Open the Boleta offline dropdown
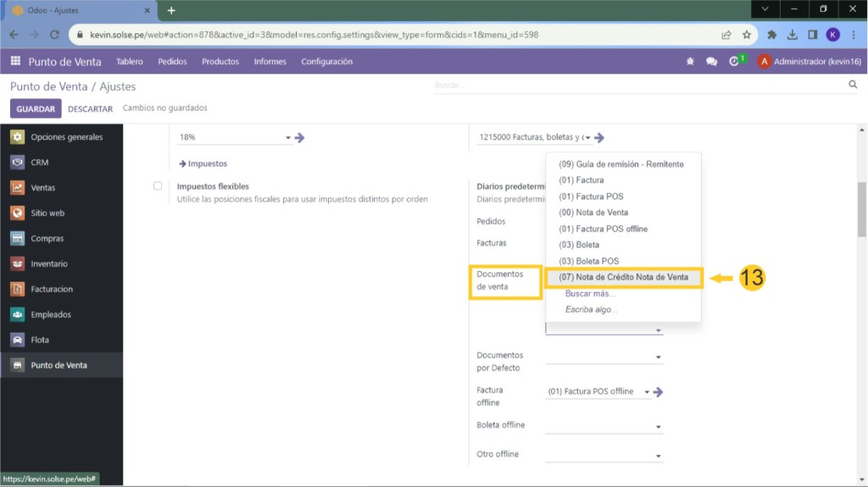This screenshot has height=487, width=868. pyautogui.click(x=658, y=428)
